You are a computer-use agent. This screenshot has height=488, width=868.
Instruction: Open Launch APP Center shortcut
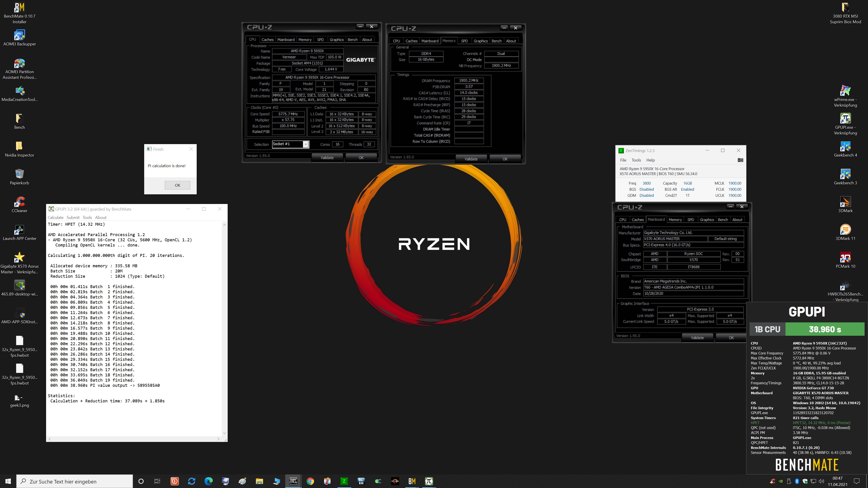19,233
